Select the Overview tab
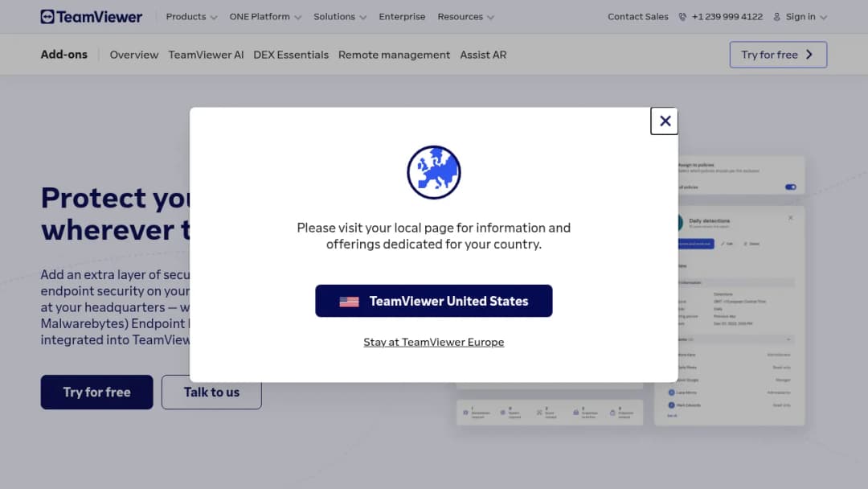Screen dimensions: 868x489 (134, 55)
